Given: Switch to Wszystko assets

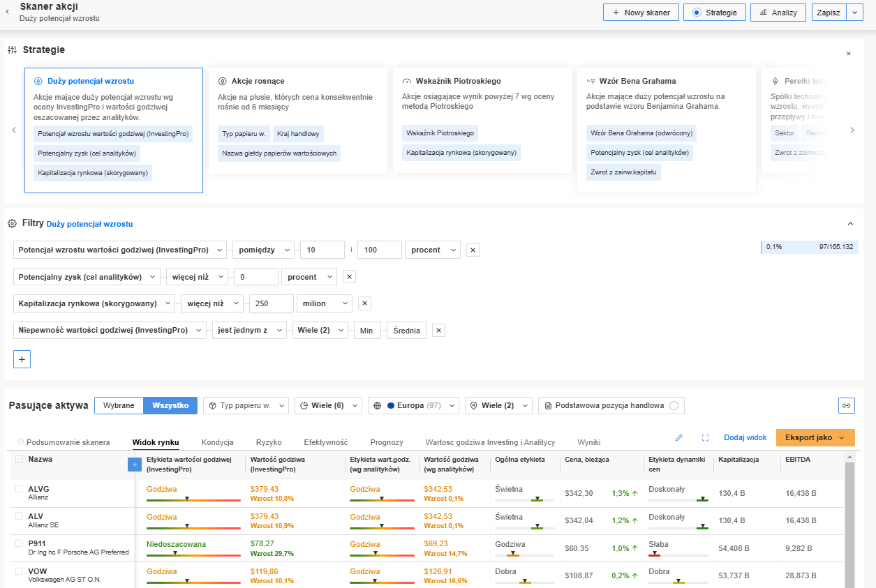Looking at the screenshot, I should point(170,405).
